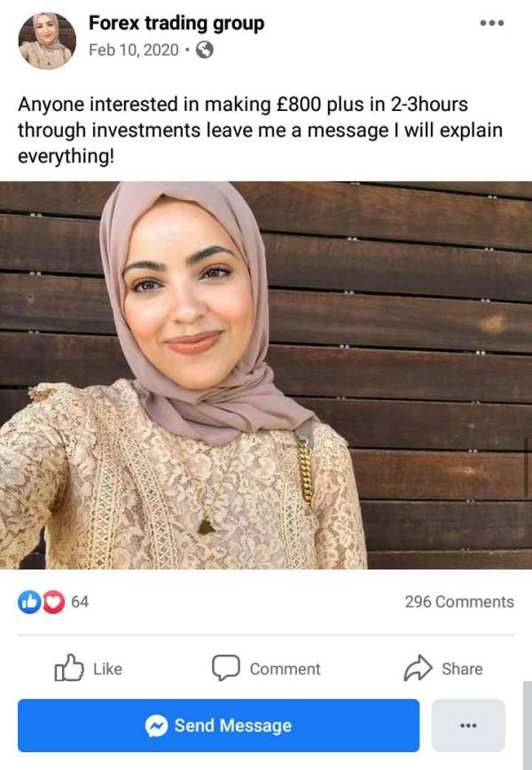The height and width of the screenshot is (770, 532).
Task: Open the post's selfie photo
Action: 266,375
